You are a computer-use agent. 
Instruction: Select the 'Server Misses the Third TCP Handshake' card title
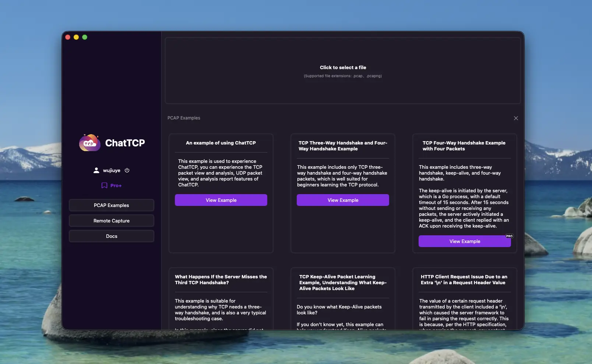[221, 279]
